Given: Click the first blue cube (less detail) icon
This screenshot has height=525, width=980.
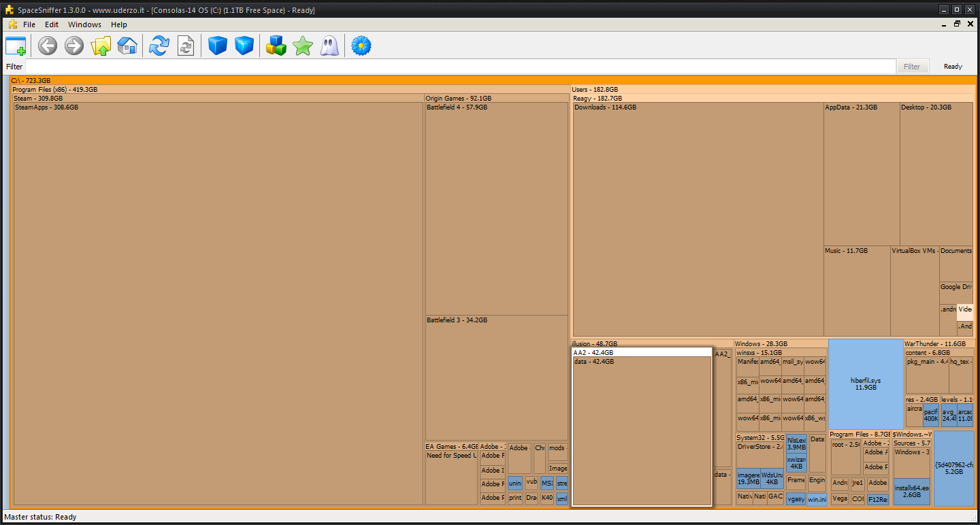Looking at the screenshot, I should coord(217,46).
